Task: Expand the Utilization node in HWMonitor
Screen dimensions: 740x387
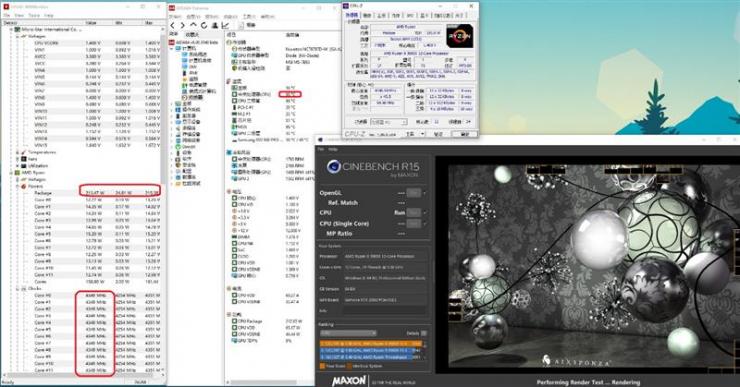Action: tap(17, 166)
